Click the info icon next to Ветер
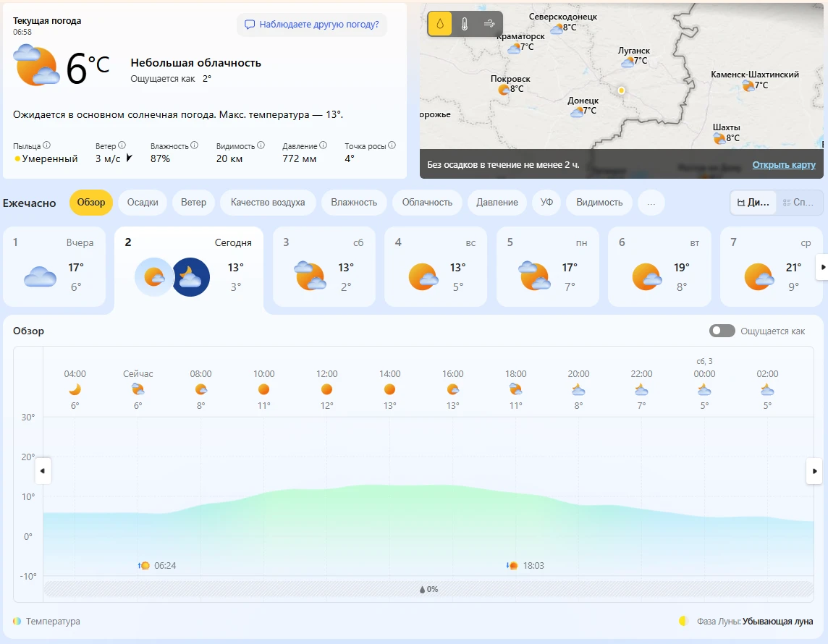This screenshot has height=644, width=828. pos(122,145)
